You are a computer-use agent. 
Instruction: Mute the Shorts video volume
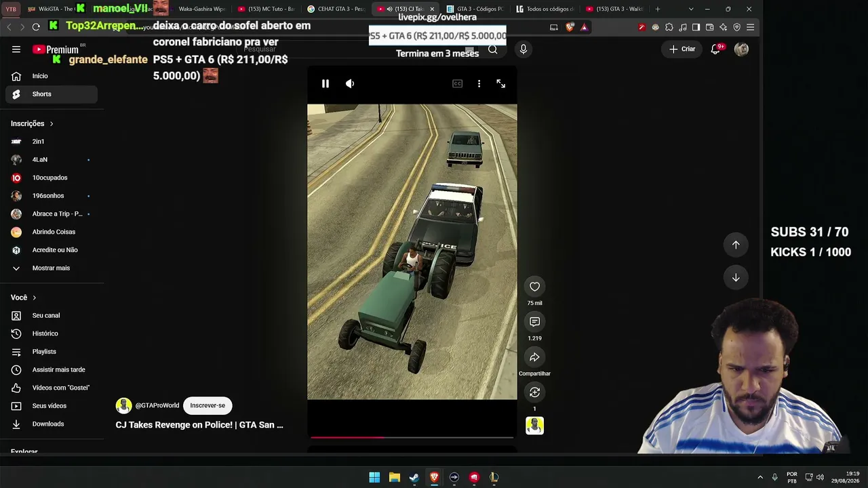[350, 84]
